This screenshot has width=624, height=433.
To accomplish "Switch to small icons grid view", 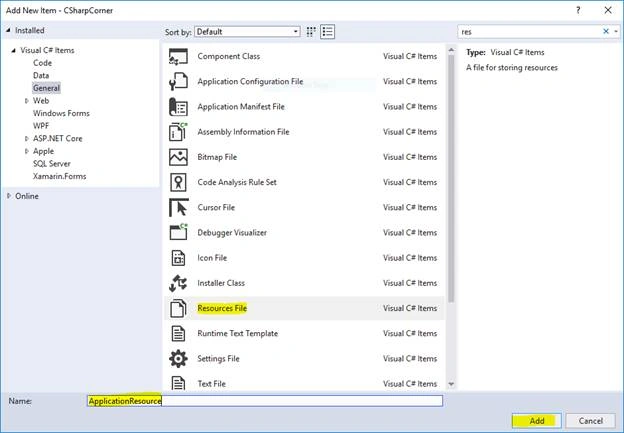I will [311, 31].
